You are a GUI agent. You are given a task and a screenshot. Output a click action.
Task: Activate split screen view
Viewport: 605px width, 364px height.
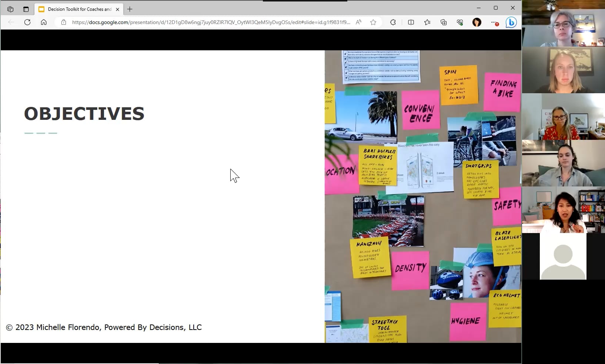click(411, 22)
